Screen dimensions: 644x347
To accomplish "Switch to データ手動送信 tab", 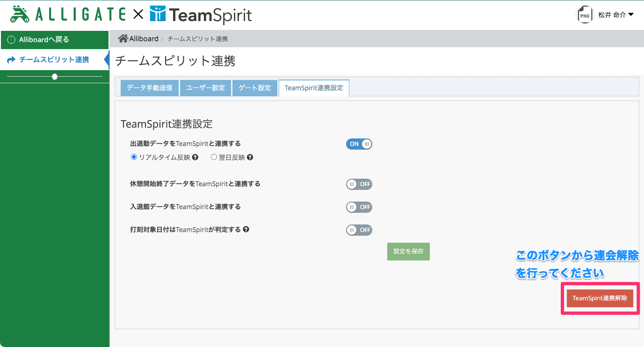I will [150, 88].
